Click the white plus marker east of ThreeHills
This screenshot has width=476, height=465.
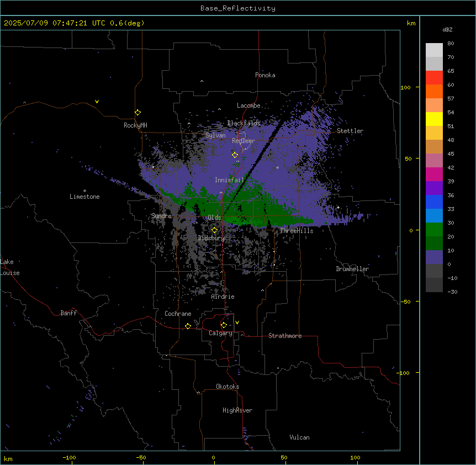(338, 207)
